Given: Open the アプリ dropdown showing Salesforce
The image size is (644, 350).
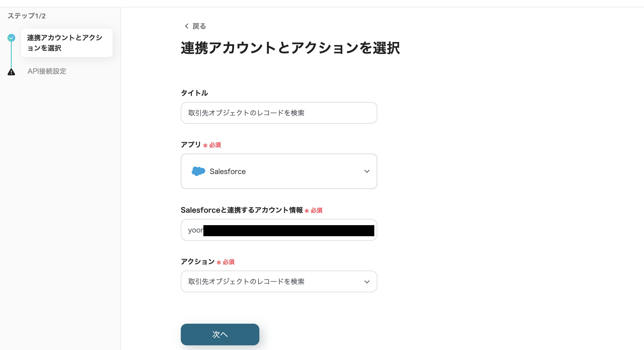Looking at the screenshot, I should (279, 171).
